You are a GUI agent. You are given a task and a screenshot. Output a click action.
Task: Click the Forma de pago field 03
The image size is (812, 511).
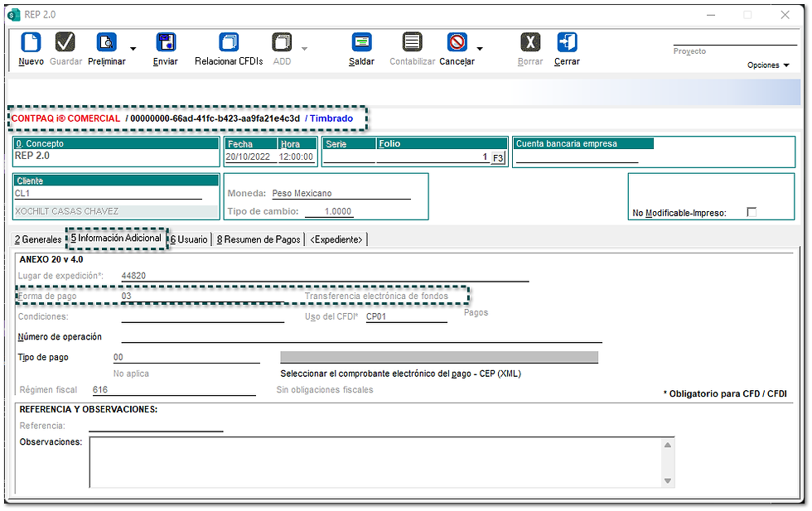(202, 296)
